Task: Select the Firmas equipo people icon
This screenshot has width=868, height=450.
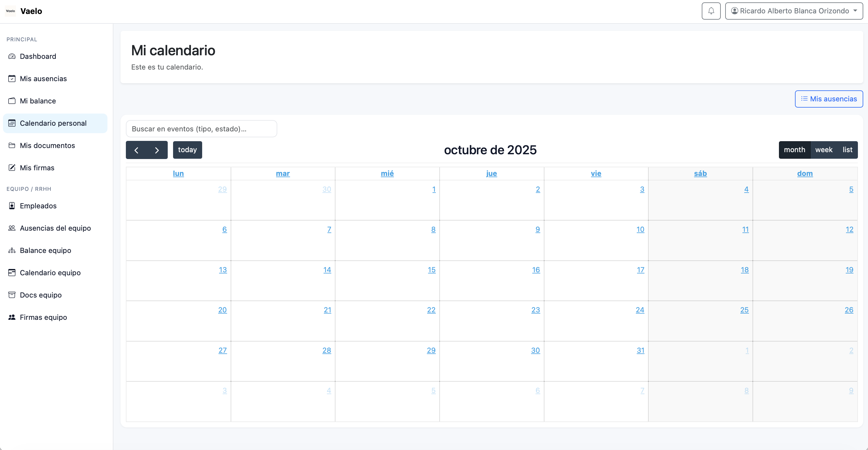Action: (x=12, y=317)
